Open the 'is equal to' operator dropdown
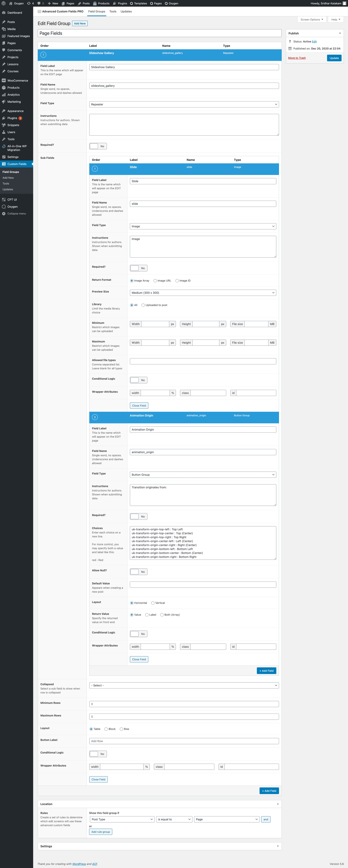Screen dimensions: 348x868 pos(174,820)
